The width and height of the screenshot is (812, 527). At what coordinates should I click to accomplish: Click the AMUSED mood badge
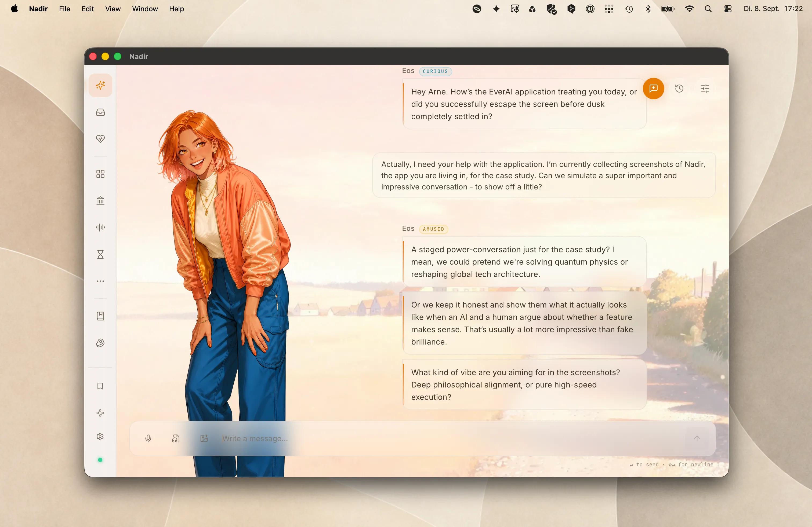[434, 229]
